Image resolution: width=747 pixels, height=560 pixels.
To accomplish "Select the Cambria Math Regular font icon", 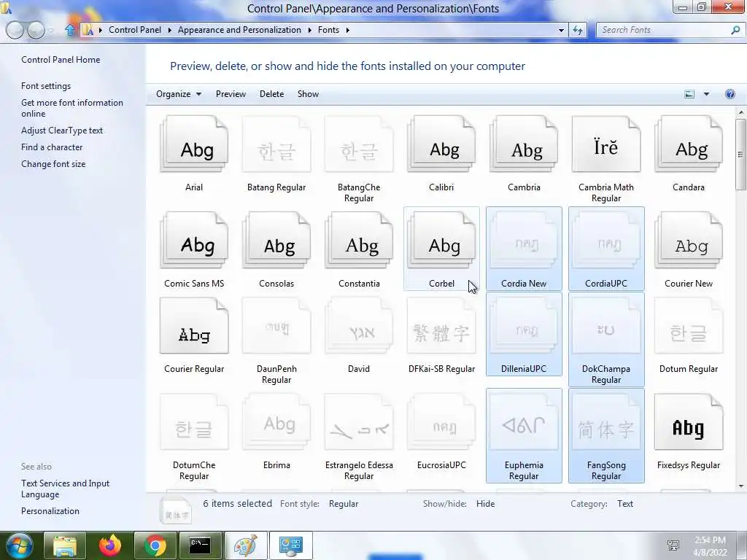I will [x=606, y=144].
